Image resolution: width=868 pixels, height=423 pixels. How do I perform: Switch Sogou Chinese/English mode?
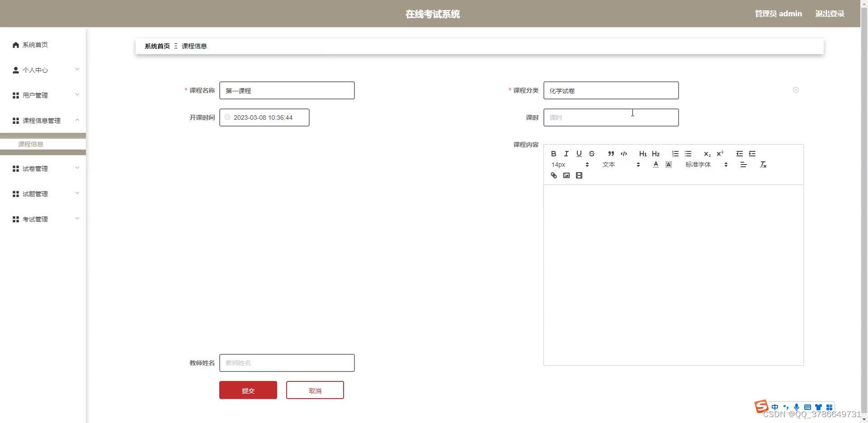[775, 407]
